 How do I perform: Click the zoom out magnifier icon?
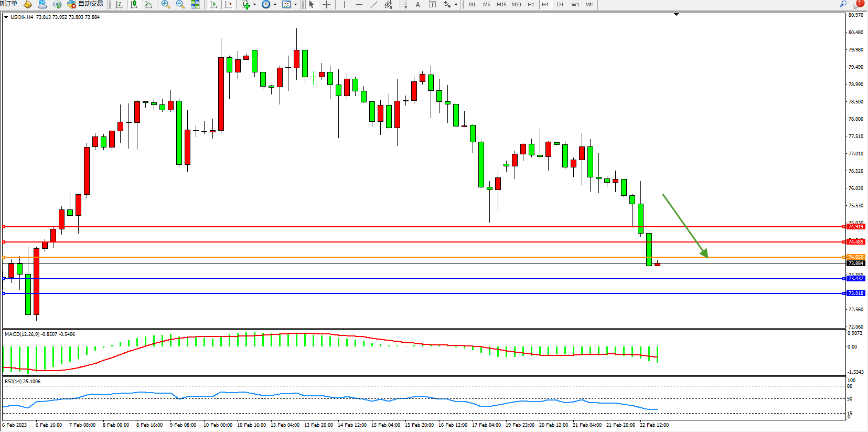[180, 5]
